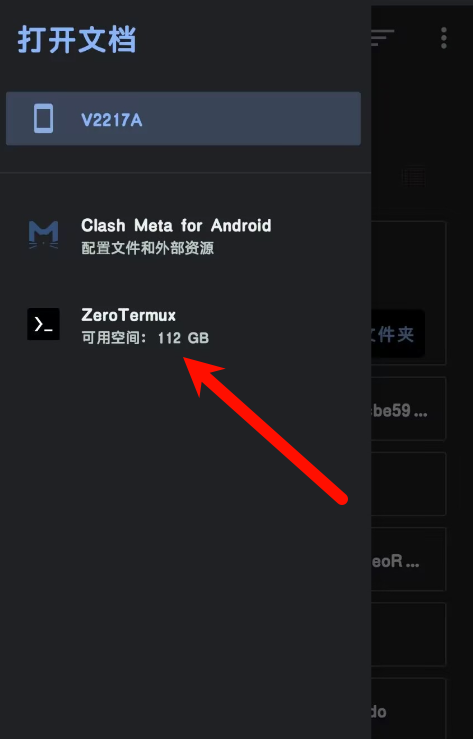The width and height of the screenshot is (473, 739).
Task: Select the file card ending eoR
Action: pyautogui.click(x=408, y=559)
